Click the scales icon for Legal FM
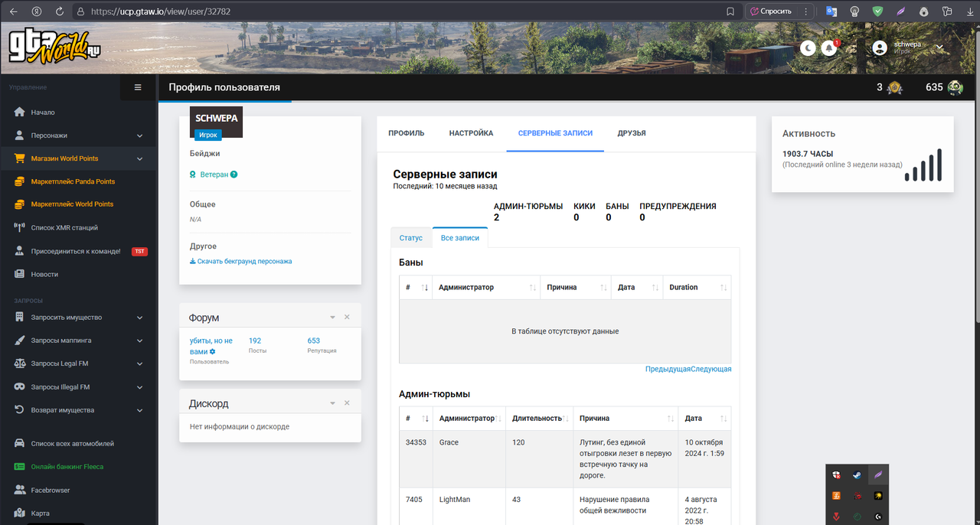 click(20, 364)
